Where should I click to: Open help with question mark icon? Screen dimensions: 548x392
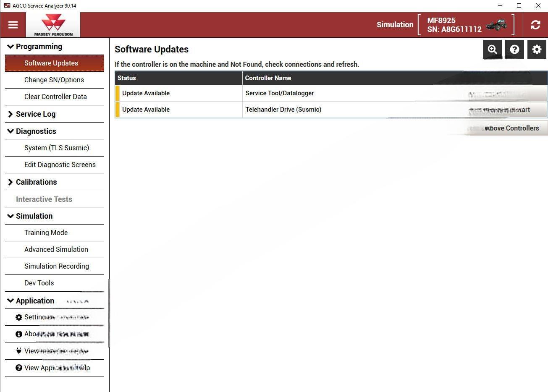pyautogui.click(x=514, y=50)
